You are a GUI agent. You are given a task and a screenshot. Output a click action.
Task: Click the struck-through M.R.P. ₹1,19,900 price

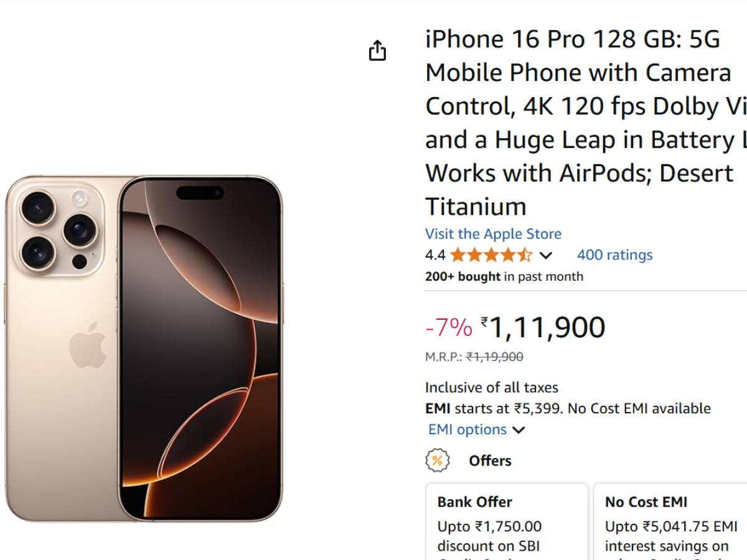tap(494, 357)
